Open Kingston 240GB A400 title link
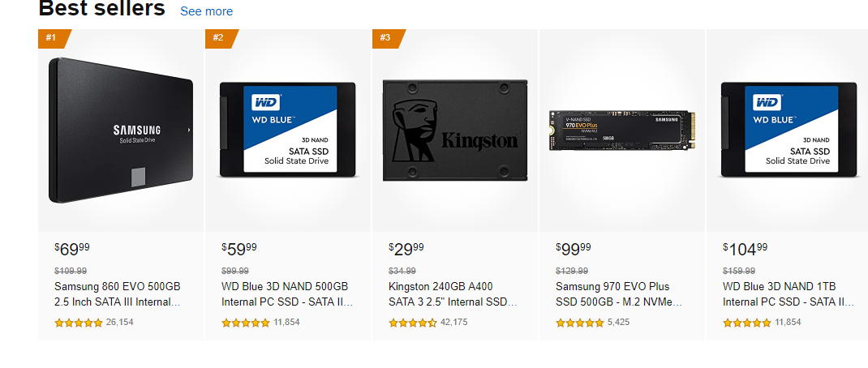The height and width of the screenshot is (368, 868). click(453, 294)
